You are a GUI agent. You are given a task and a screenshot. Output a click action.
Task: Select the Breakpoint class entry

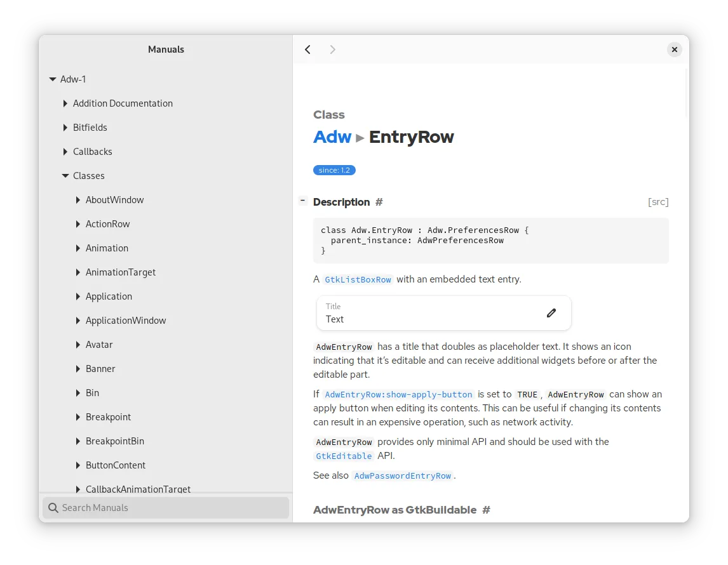tap(108, 417)
